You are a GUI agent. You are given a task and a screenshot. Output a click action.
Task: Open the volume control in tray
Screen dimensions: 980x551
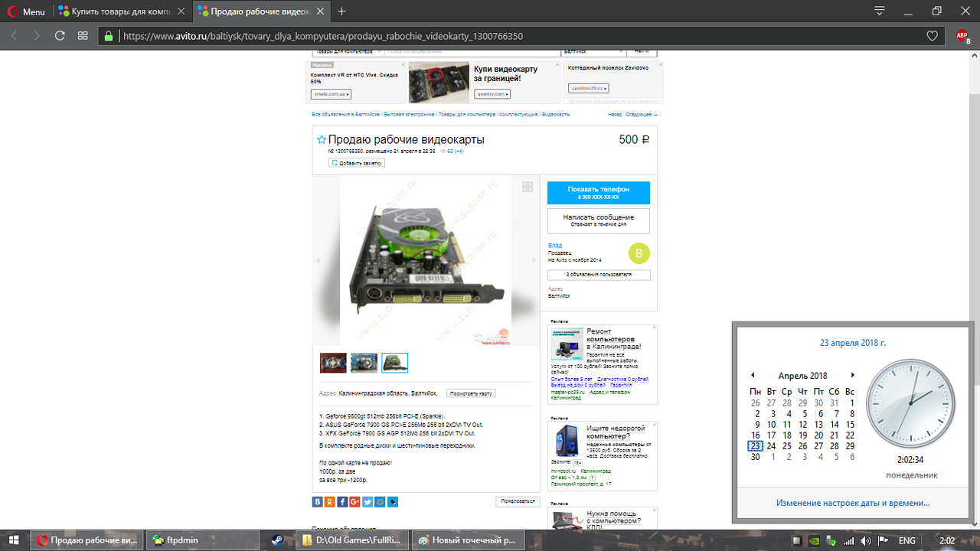tap(866, 540)
